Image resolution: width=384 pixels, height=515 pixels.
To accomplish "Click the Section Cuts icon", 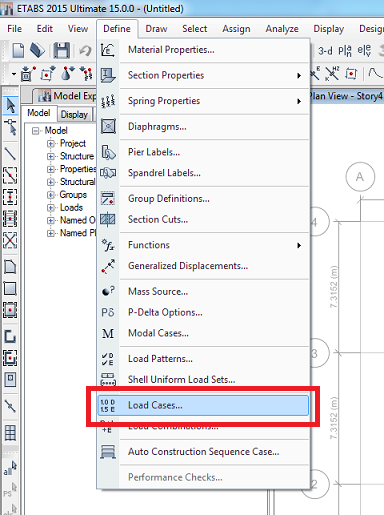I will [108, 219].
